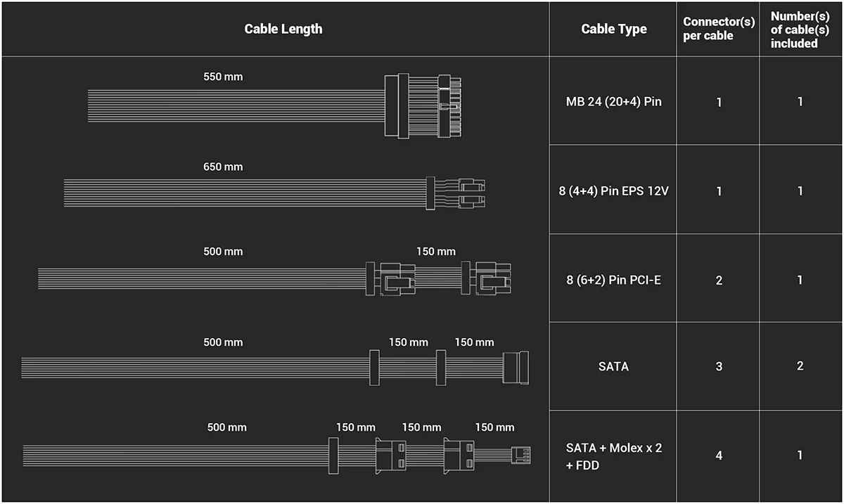Viewport: 844px width, 504px height.
Task: Click the Number(s) of cable(s) included header
Action: (x=800, y=30)
